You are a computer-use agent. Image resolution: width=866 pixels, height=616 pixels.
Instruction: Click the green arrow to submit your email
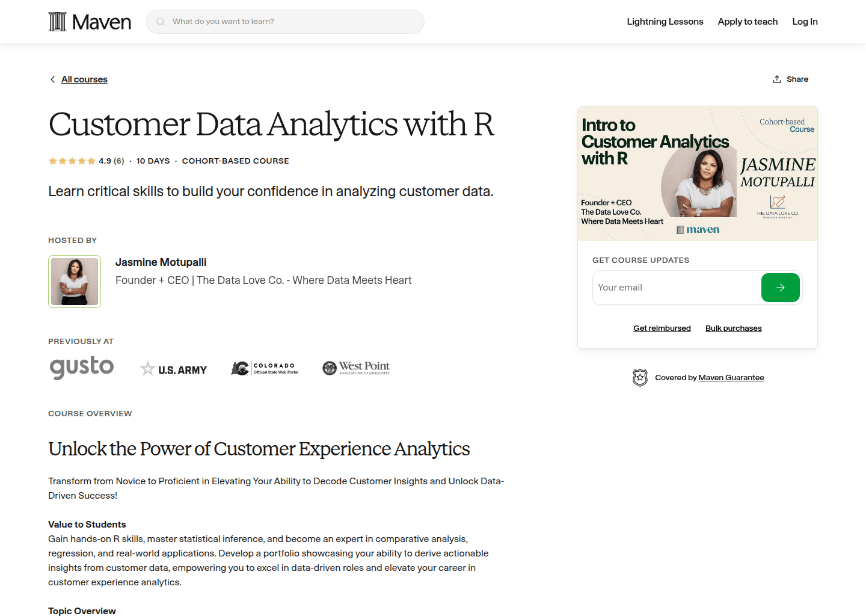pyautogui.click(x=780, y=288)
